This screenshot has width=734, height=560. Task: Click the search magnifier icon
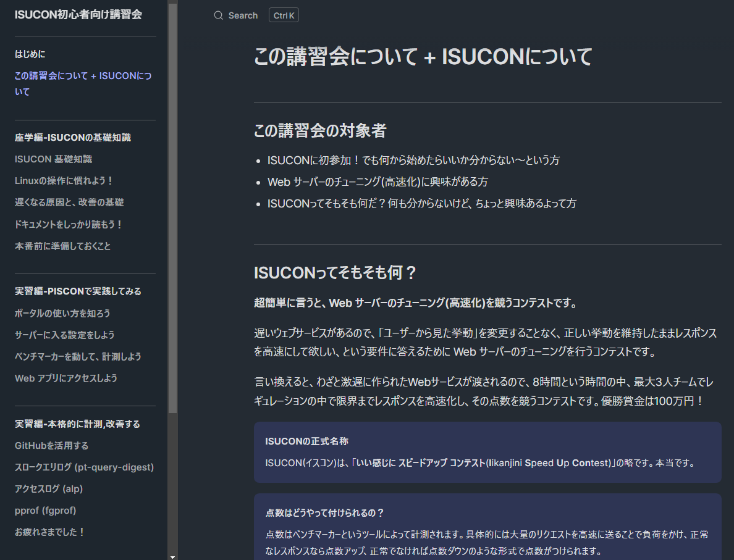coord(218,15)
